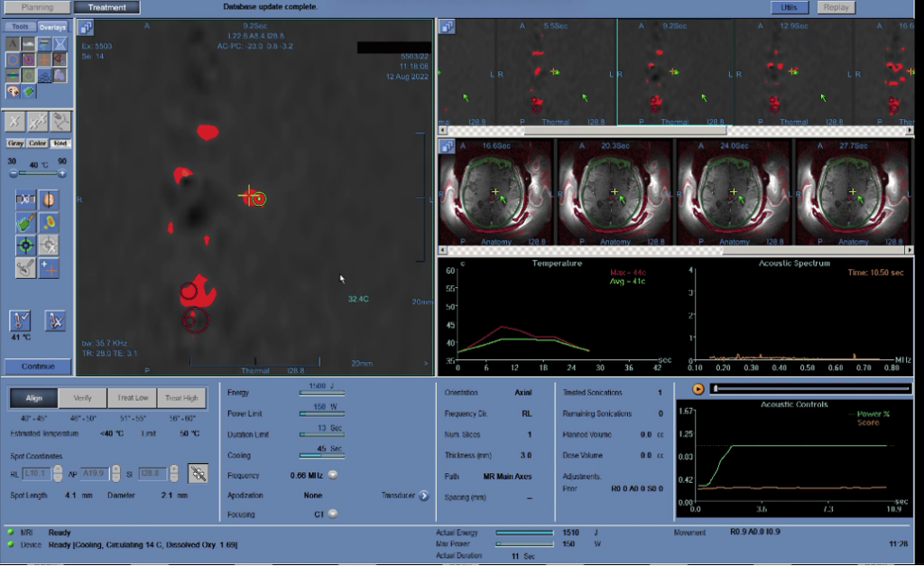Open the Frequency 0.66 MHz dropdown
Image resolution: width=924 pixels, height=566 pixels.
coord(332,475)
